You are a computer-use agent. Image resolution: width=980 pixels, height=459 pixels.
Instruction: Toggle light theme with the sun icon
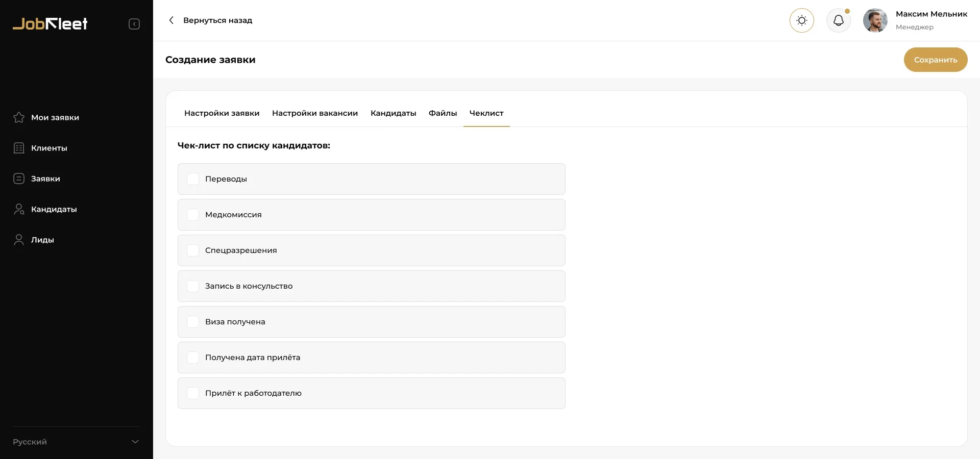click(801, 20)
